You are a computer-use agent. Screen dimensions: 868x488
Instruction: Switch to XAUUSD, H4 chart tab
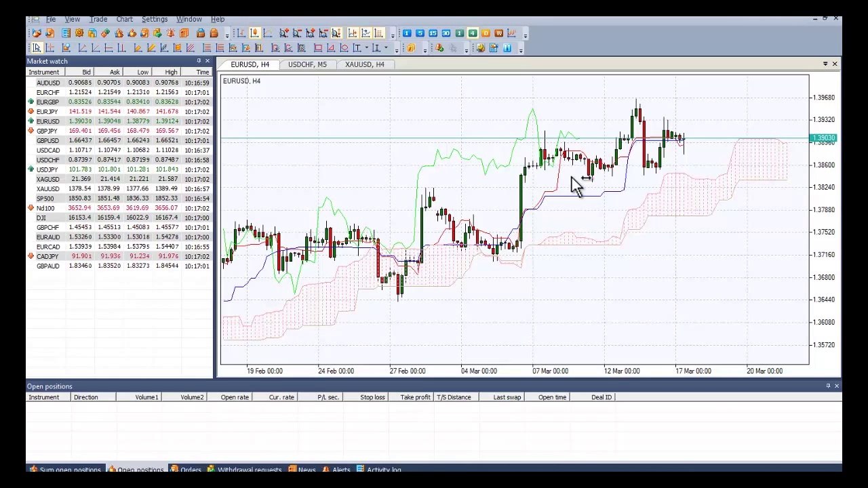pyautogui.click(x=365, y=64)
